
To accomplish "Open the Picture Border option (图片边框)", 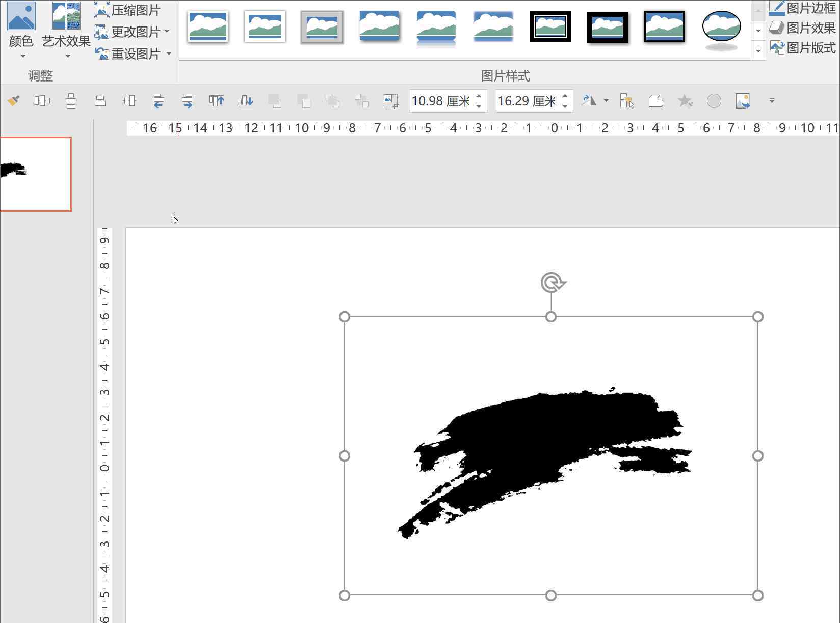I will point(803,8).
